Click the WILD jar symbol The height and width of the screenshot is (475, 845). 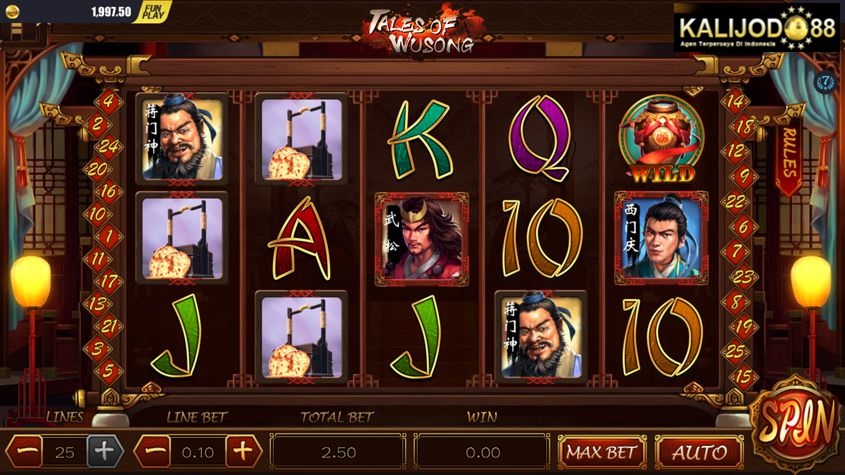click(x=662, y=139)
